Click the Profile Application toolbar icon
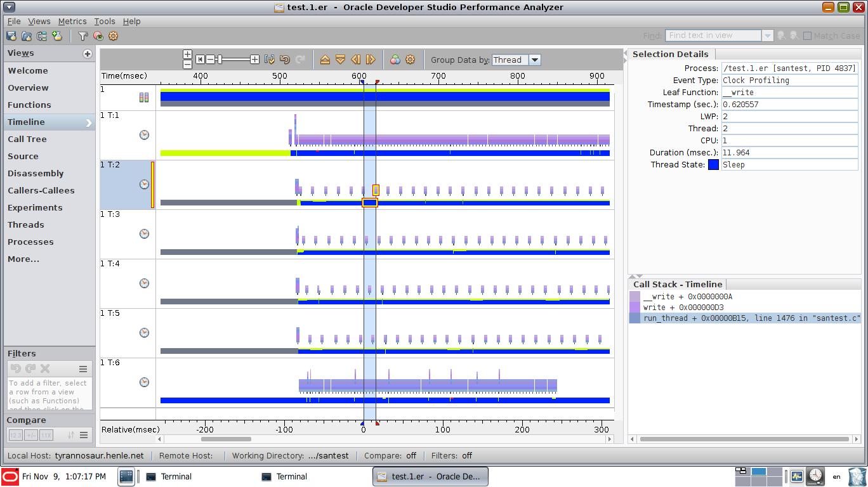Viewport: 868px width, 487px height. [x=11, y=36]
